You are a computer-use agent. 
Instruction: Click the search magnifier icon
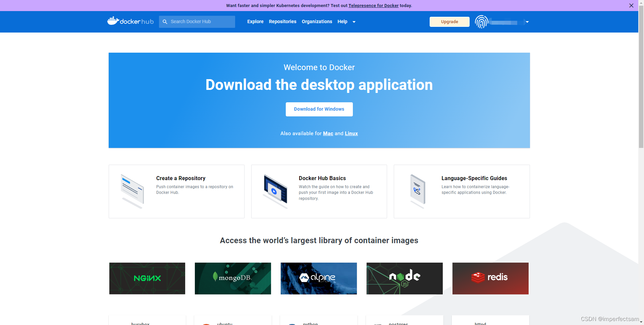(x=165, y=22)
